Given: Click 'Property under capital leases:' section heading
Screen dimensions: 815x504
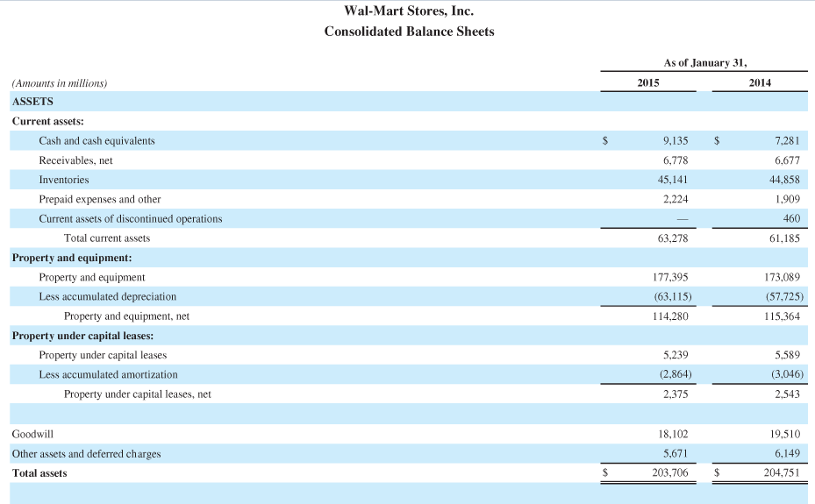Looking at the screenshot, I should 83,336.
